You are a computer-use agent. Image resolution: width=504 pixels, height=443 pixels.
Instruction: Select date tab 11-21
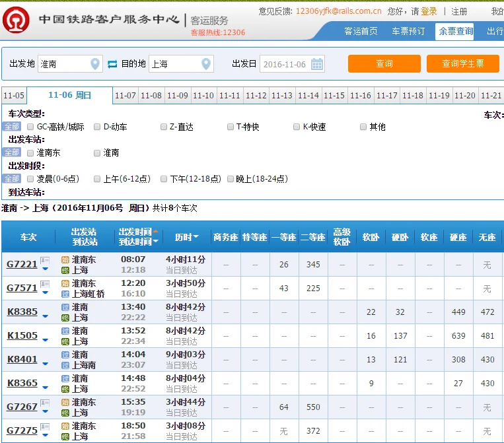491,96
